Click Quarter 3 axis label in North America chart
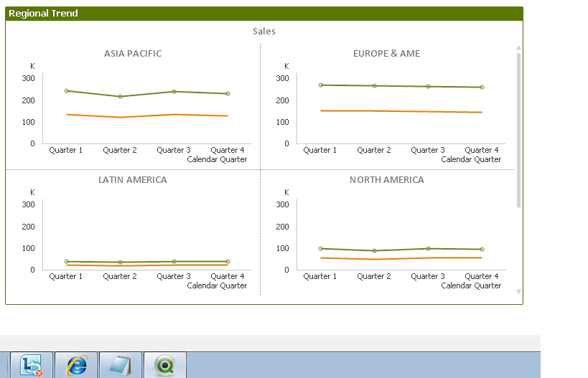Image resolution: width=588 pixels, height=378 pixels. pyautogui.click(x=427, y=276)
